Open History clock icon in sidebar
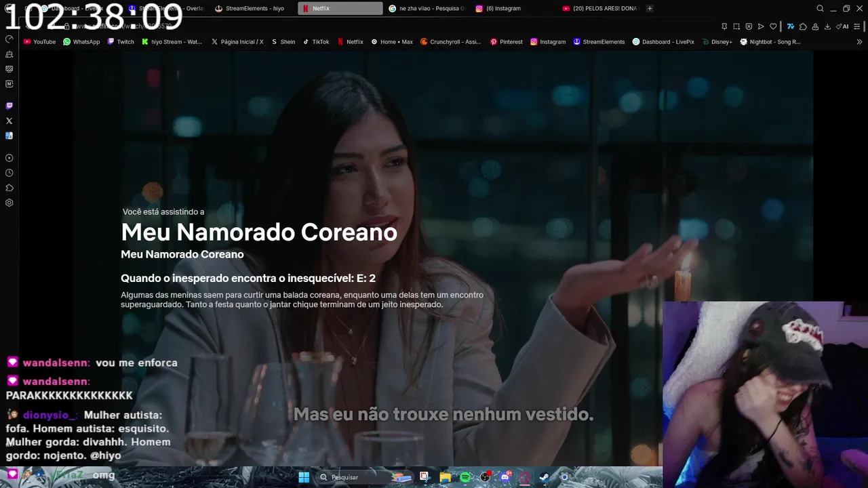Image resolution: width=868 pixels, height=488 pixels. coord(9,173)
